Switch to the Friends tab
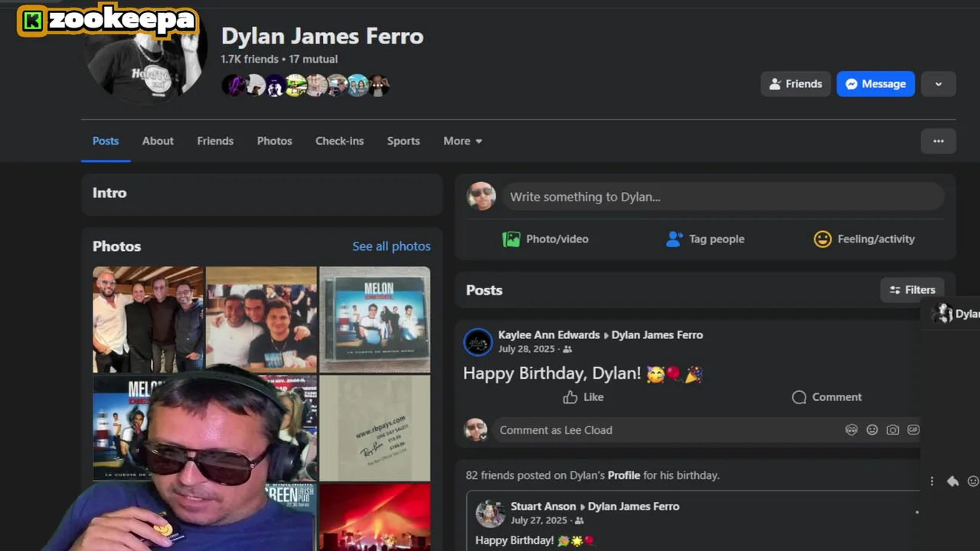The image size is (980, 551). [215, 141]
